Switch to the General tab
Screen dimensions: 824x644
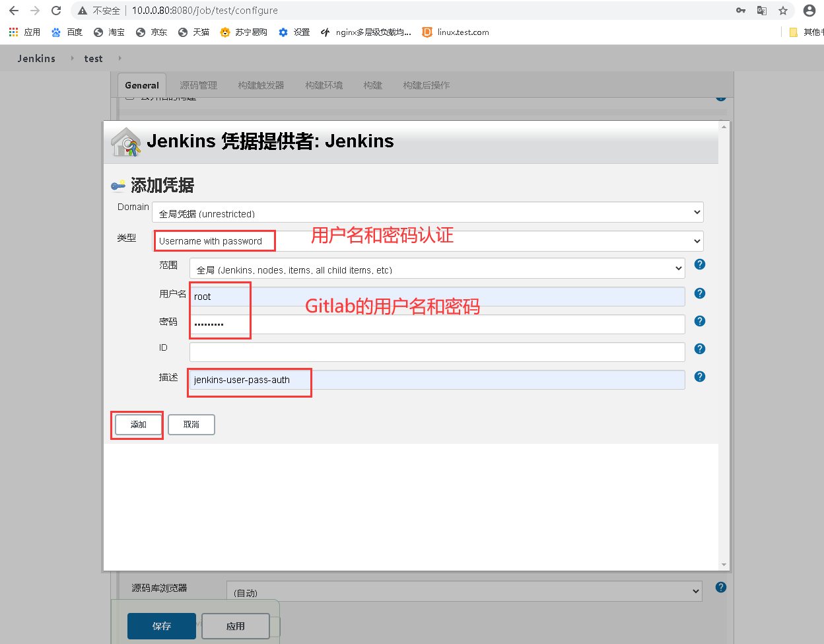[142, 85]
